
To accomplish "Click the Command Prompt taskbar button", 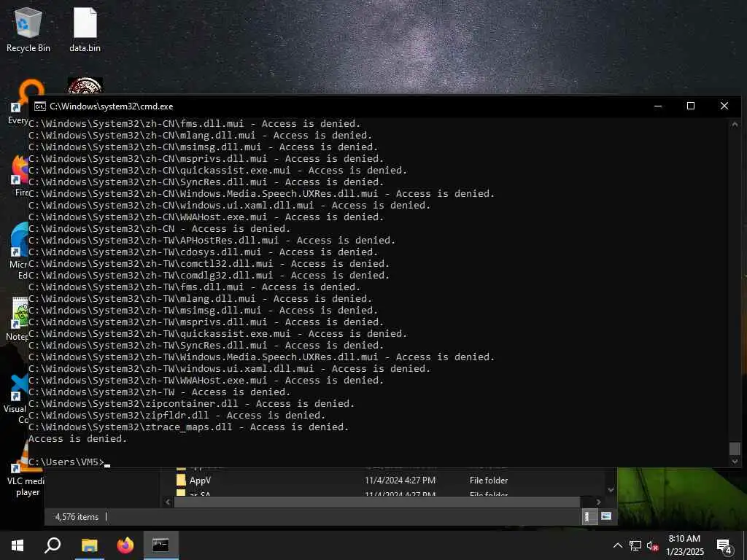I will point(160,545).
